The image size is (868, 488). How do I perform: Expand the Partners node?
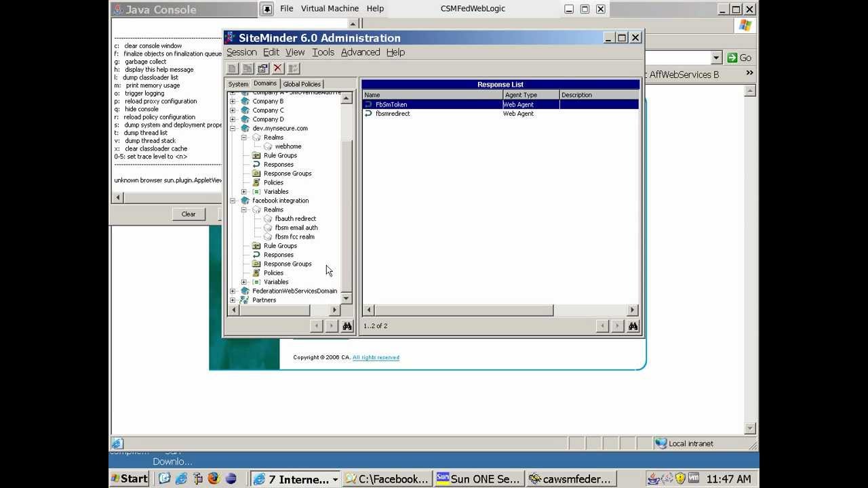pyautogui.click(x=233, y=300)
